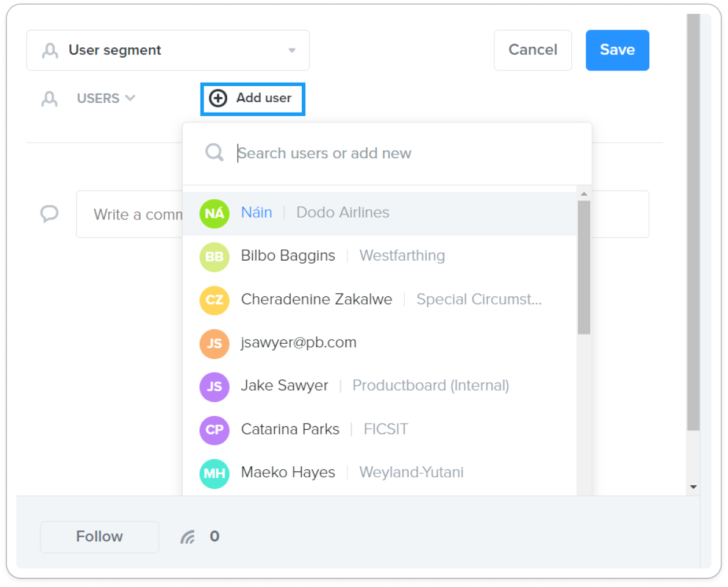The image size is (728, 587).
Task: Click Bilbo Baggins BB avatar icon
Action: tap(215, 257)
